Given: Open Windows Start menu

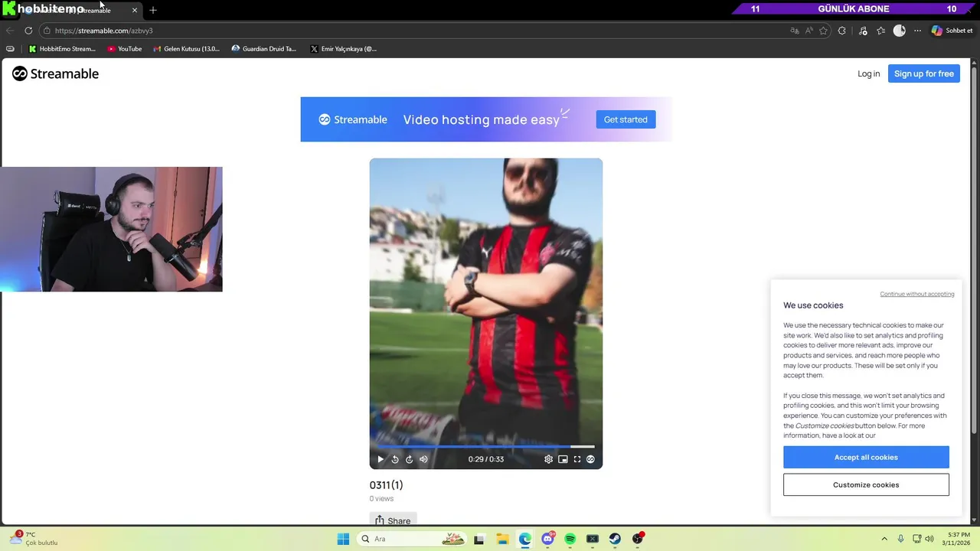Looking at the screenshot, I should [x=343, y=539].
